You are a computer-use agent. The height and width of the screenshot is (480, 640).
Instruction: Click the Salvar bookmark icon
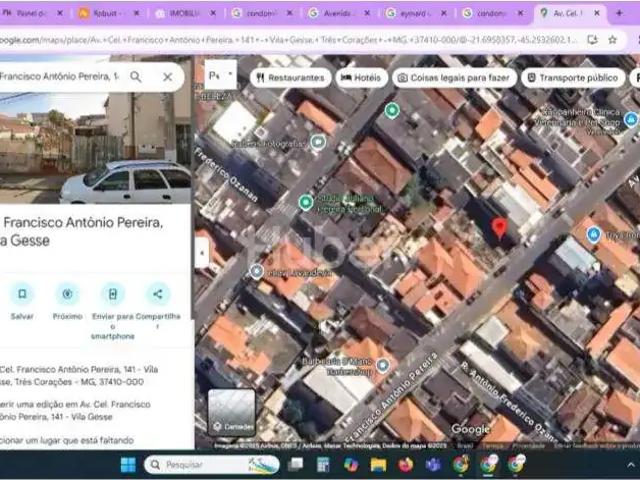pyautogui.click(x=22, y=294)
